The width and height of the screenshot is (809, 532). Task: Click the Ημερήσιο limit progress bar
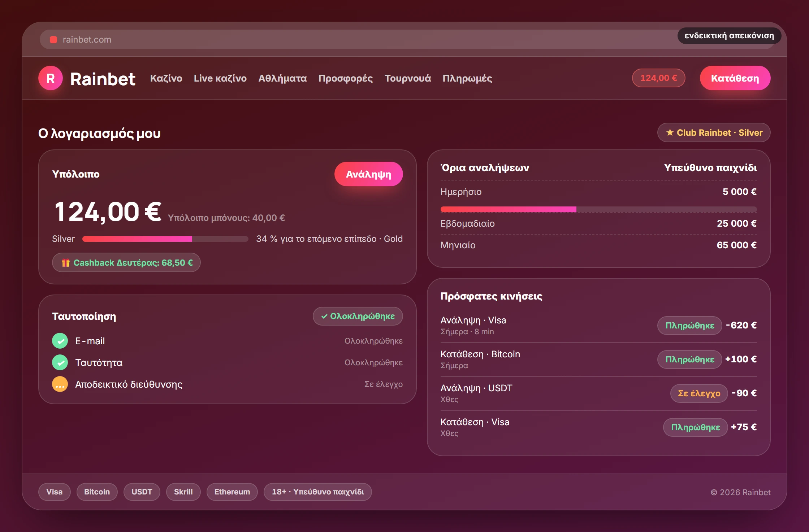click(598, 209)
